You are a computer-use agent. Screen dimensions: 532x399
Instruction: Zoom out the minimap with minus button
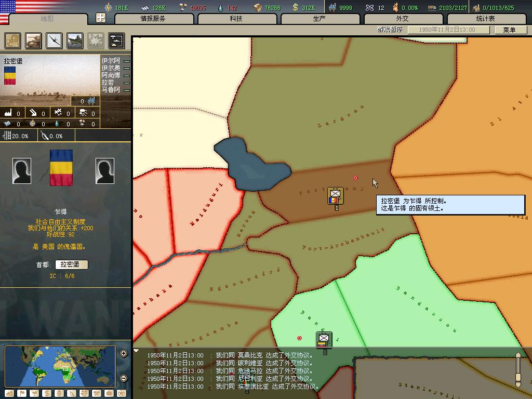coord(124,378)
